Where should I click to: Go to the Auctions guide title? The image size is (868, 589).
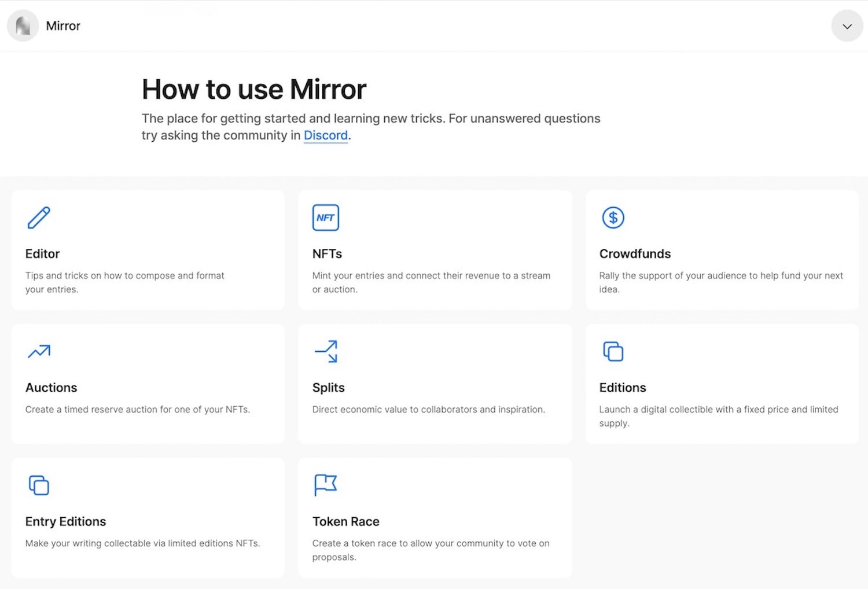click(x=51, y=387)
